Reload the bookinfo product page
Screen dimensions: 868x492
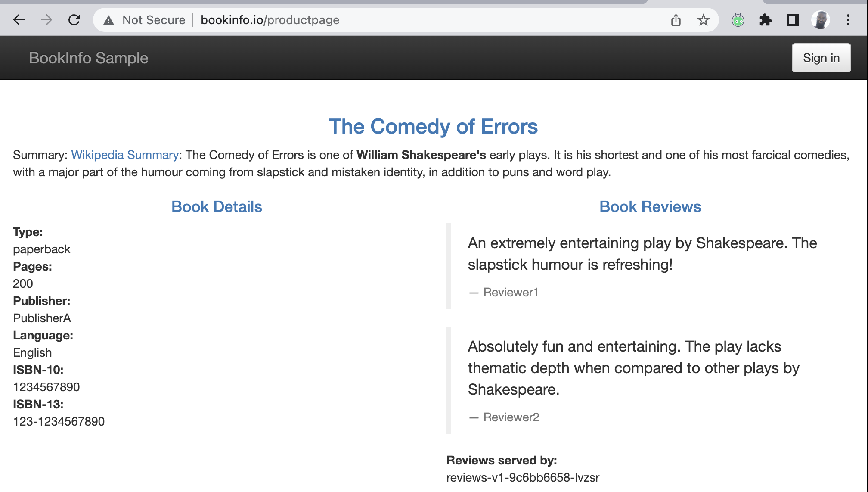[x=74, y=20]
